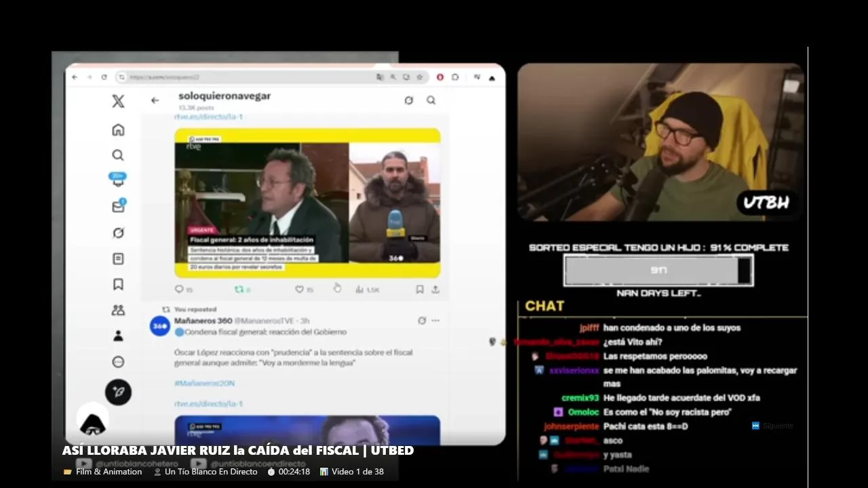Click the Grok icon in profile header

pos(408,100)
